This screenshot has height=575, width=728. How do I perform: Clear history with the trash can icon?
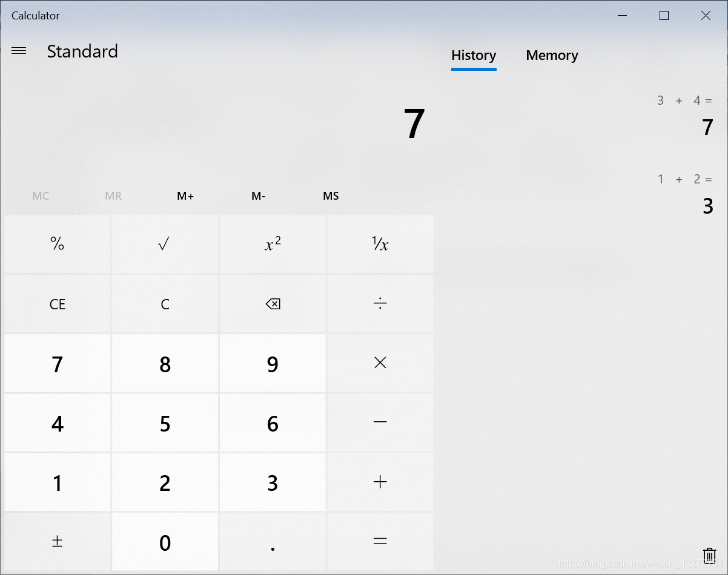pos(709,556)
